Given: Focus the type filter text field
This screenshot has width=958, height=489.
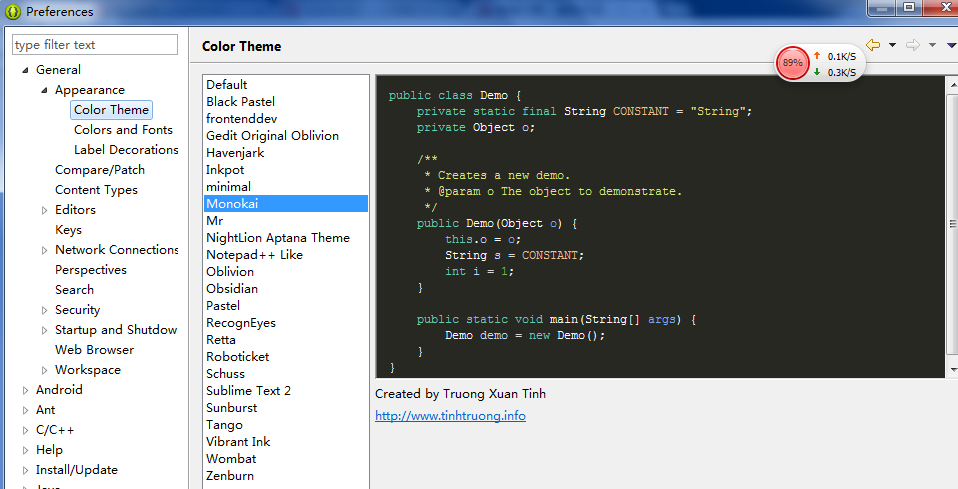Looking at the screenshot, I should click(x=95, y=45).
